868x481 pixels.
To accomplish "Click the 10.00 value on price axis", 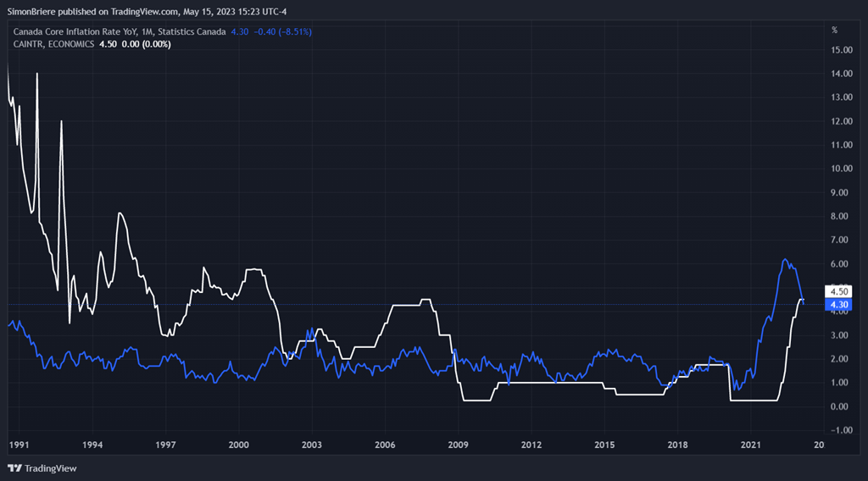I will (841, 169).
